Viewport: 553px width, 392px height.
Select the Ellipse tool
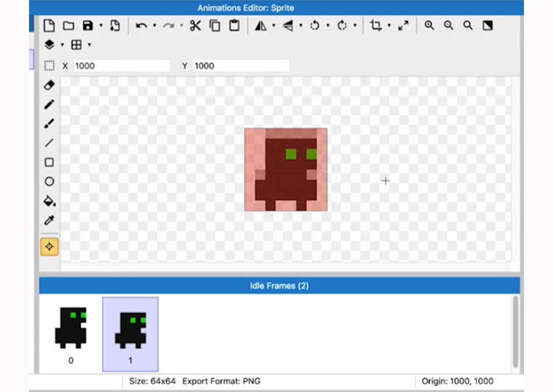coord(49,182)
